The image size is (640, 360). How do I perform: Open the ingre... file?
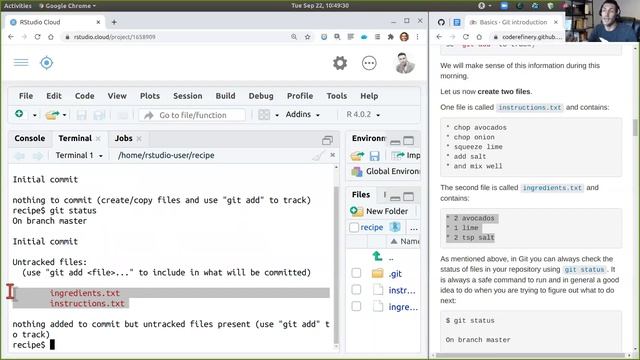point(403,307)
